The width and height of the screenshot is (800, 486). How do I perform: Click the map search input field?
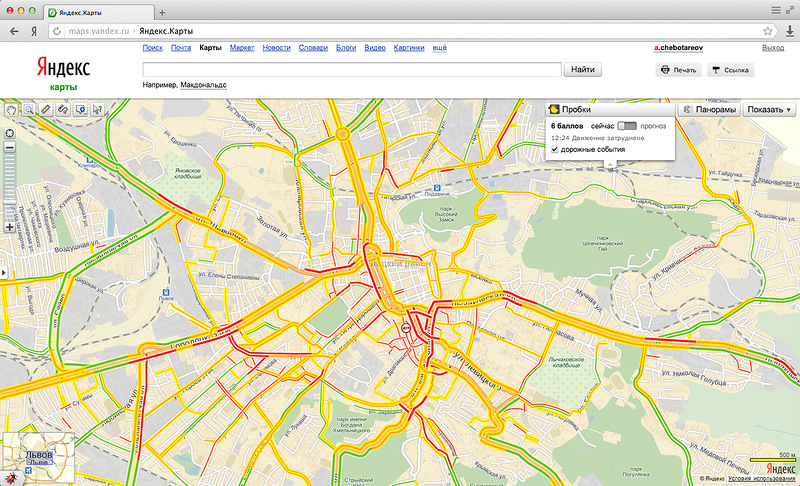(352, 69)
